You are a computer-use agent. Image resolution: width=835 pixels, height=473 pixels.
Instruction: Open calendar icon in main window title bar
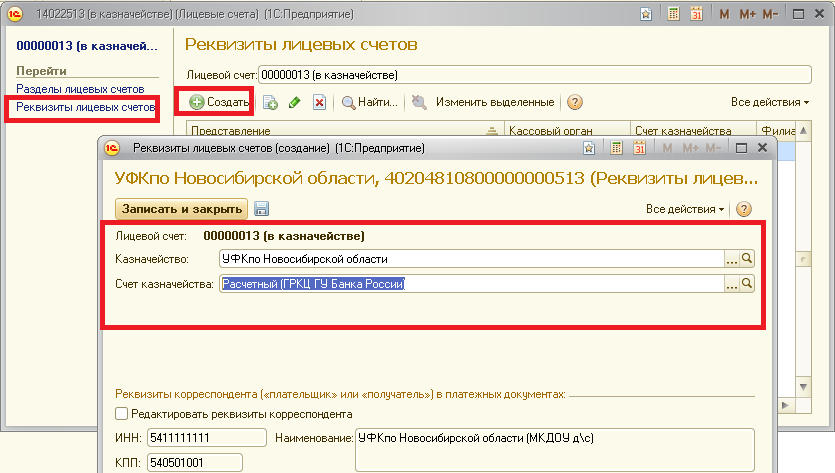click(697, 14)
